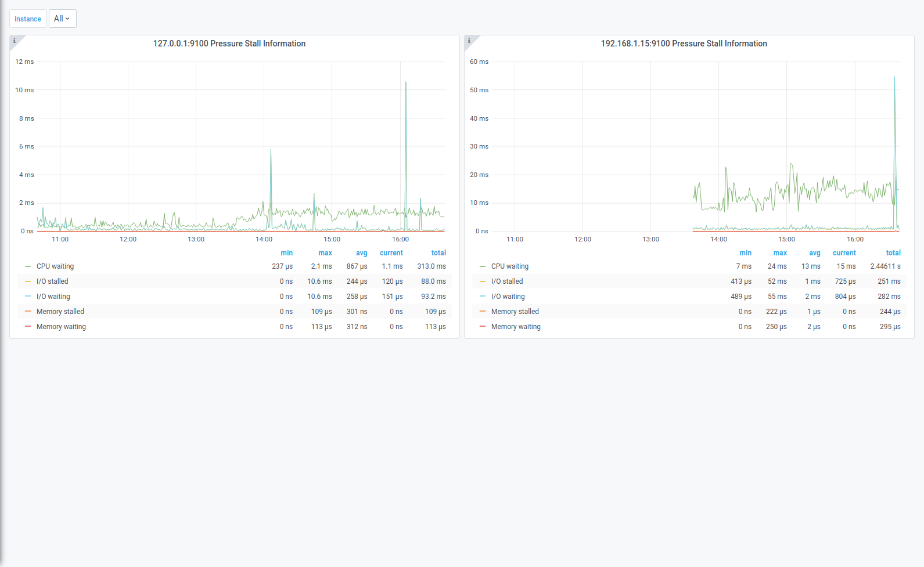The image size is (924, 567).
Task: Toggle Memory waiting series in right legend
Action: point(516,327)
